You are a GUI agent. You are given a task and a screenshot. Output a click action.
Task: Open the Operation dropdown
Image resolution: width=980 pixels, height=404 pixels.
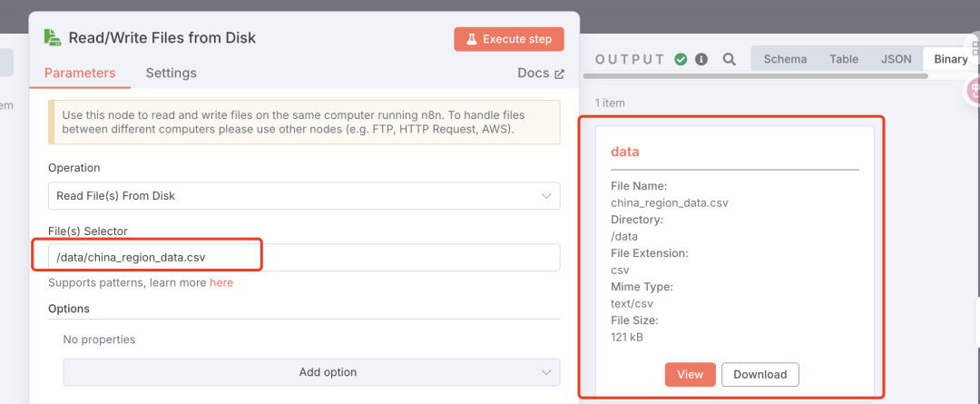(304, 196)
